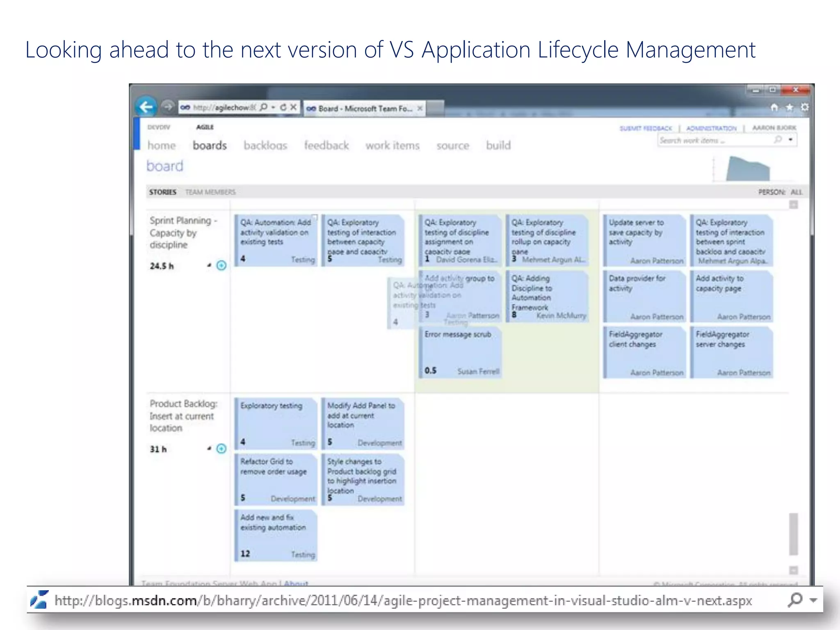Image resolution: width=840 pixels, height=630 pixels.
Task: Switch to the TEAM MEMBERS view tab
Action: click(210, 192)
